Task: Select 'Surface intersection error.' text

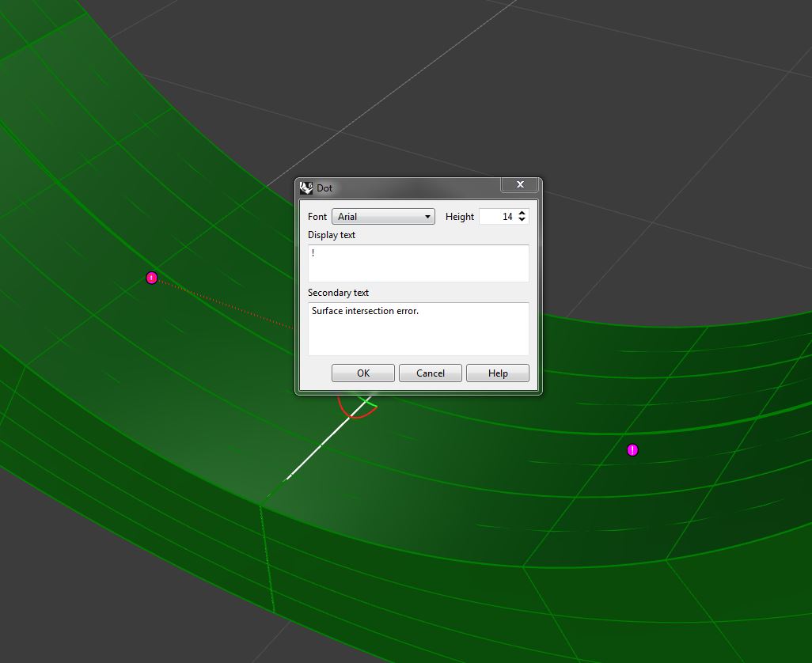Action: click(x=365, y=311)
